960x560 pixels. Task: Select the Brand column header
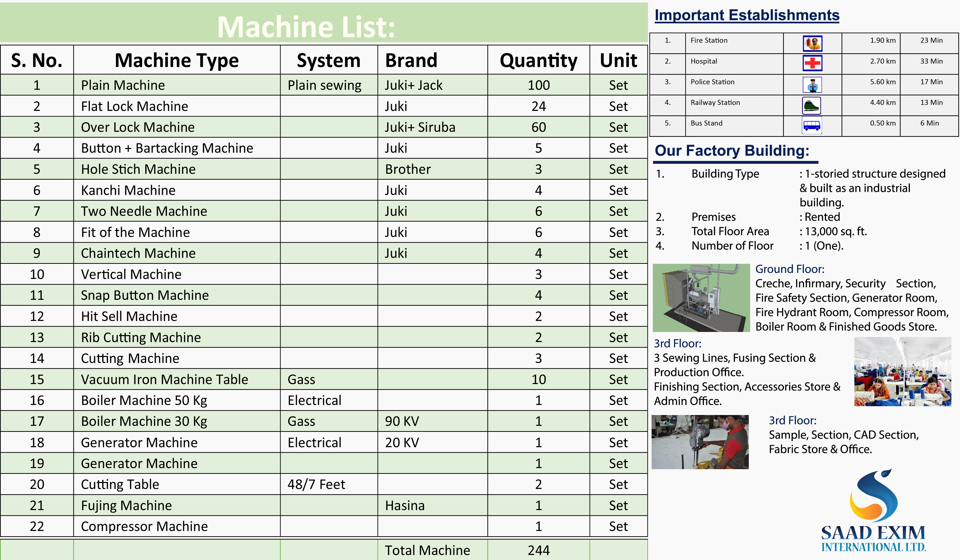point(411,60)
